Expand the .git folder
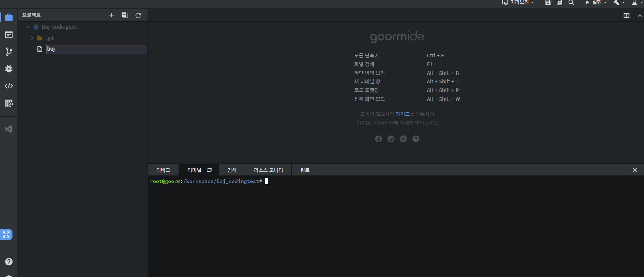 32,38
